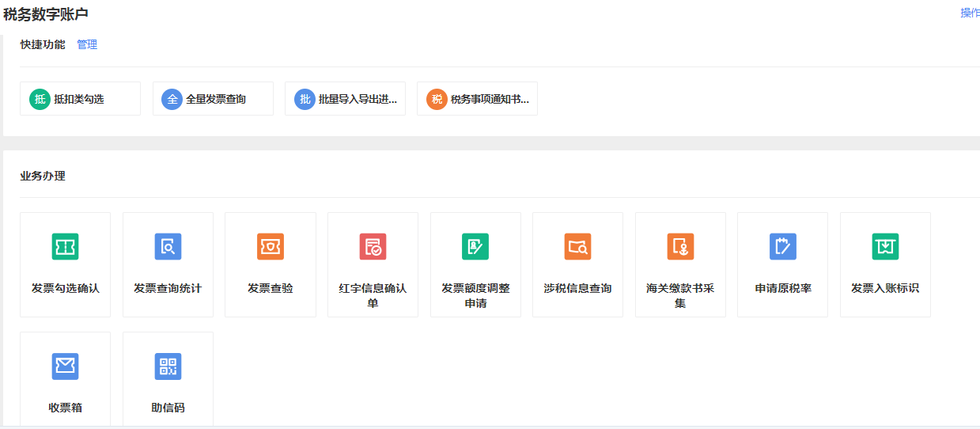The image size is (980, 429).
Task: Open the 抵扣类勾选 shortcut
Action: point(80,99)
